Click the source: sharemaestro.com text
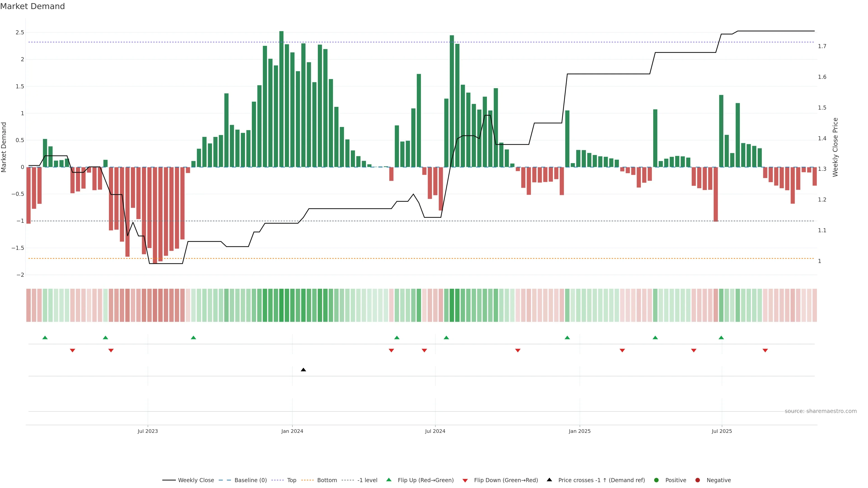 pyautogui.click(x=821, y=411)
